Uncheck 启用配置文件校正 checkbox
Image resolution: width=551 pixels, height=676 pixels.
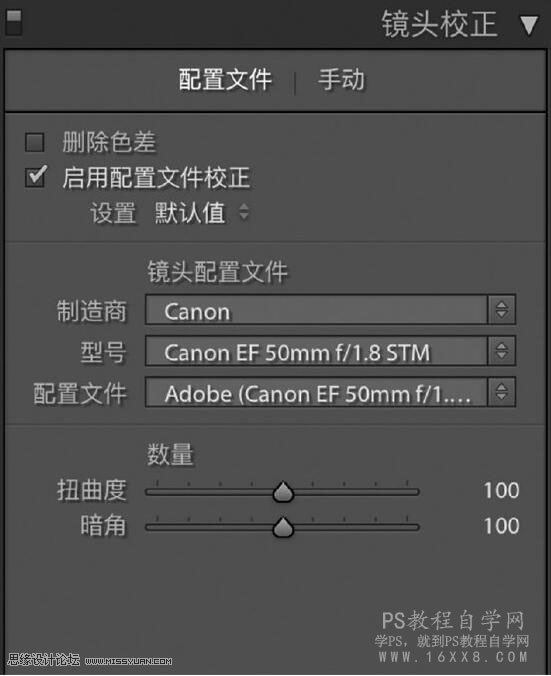(35, 177)
